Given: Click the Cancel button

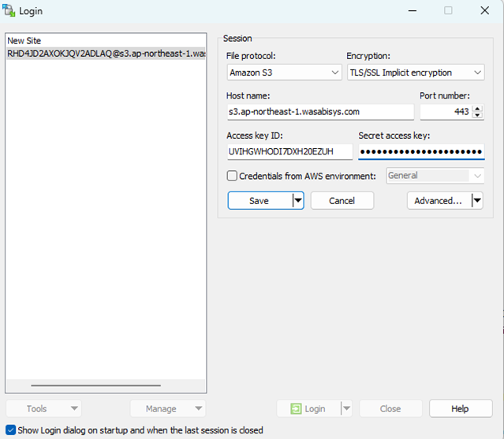Looking at the screenshot, I should pyautogui.click(x=342, y=201).
